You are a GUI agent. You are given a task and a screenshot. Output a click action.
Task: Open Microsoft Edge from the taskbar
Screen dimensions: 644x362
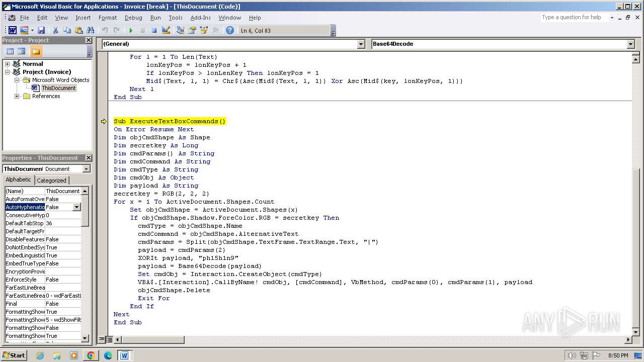click(x=108, y=355)
